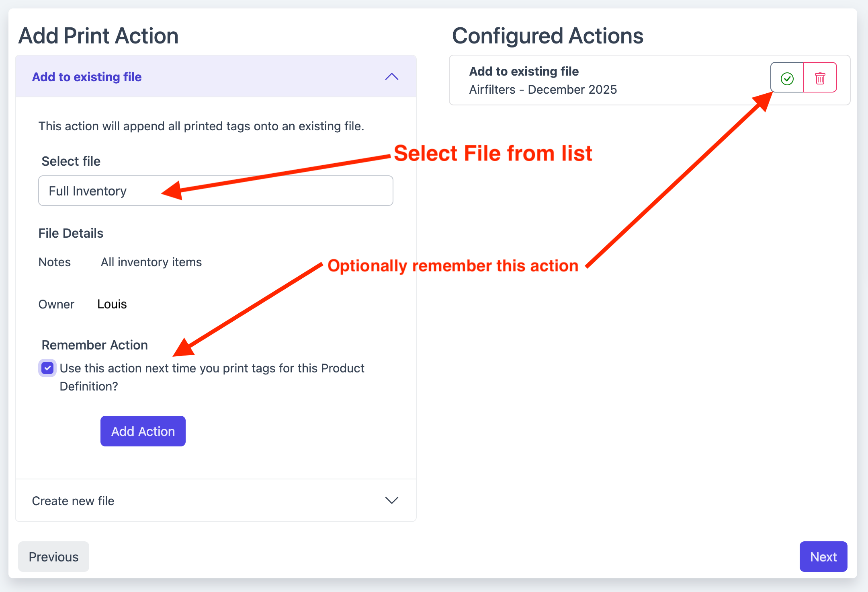
Task: Click the 'File Details' heading
Action: point(71,233)
